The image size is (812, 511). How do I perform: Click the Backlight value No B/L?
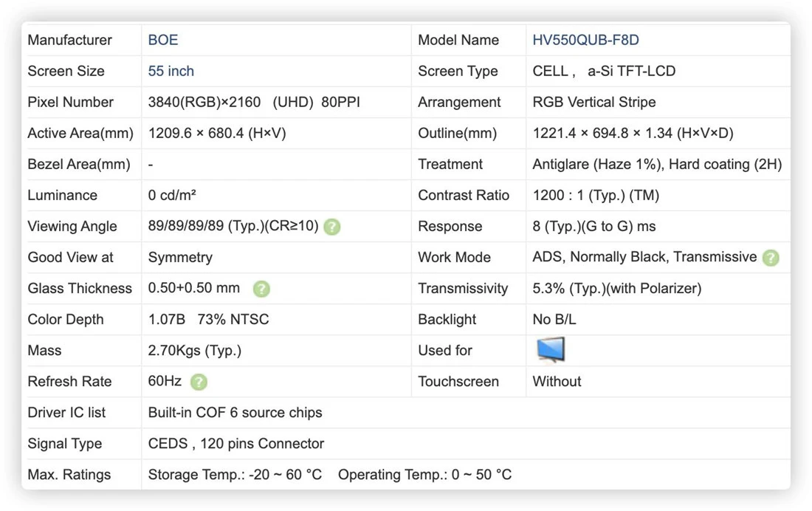click(554, 319)
